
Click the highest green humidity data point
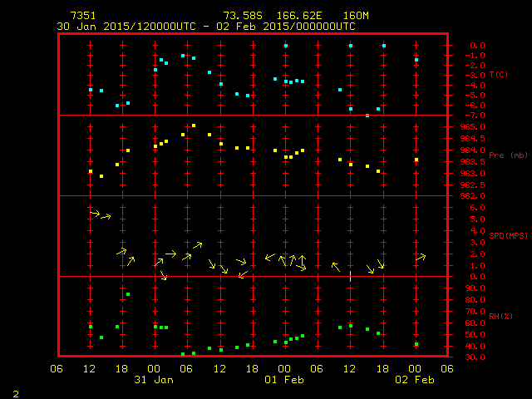coord(127,294)
